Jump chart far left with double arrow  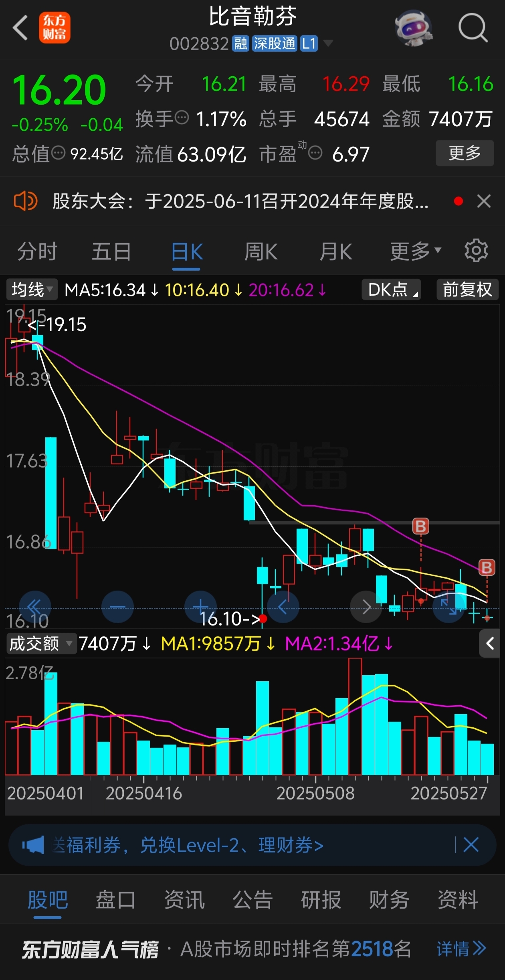pos(35,607)
